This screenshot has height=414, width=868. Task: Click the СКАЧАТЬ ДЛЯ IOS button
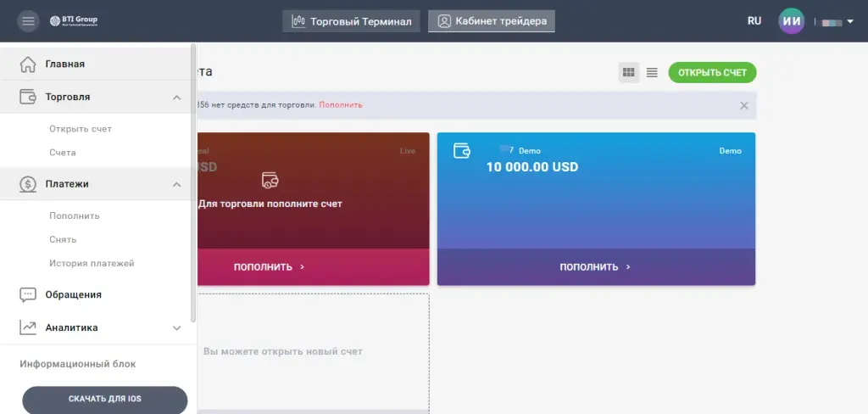(x=104, y=399)
